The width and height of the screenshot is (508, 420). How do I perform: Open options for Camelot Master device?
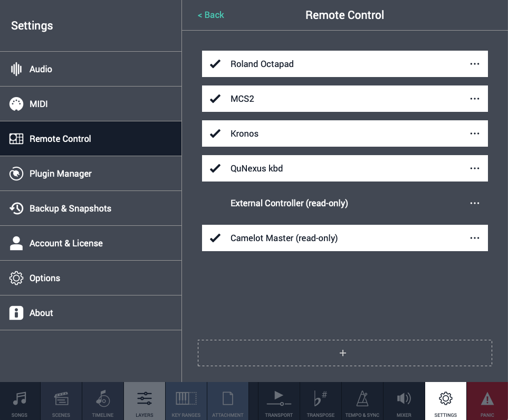[x=474, y=238]
